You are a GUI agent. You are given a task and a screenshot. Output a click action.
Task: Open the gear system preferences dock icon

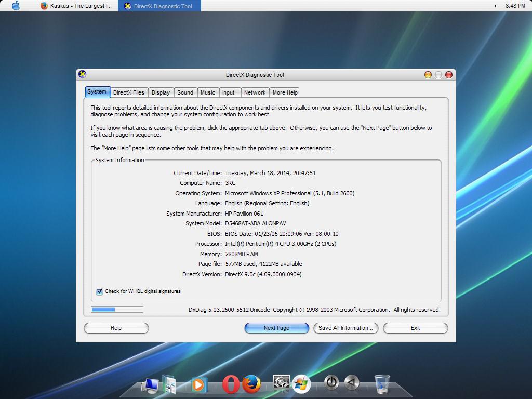tap(281, 382)
